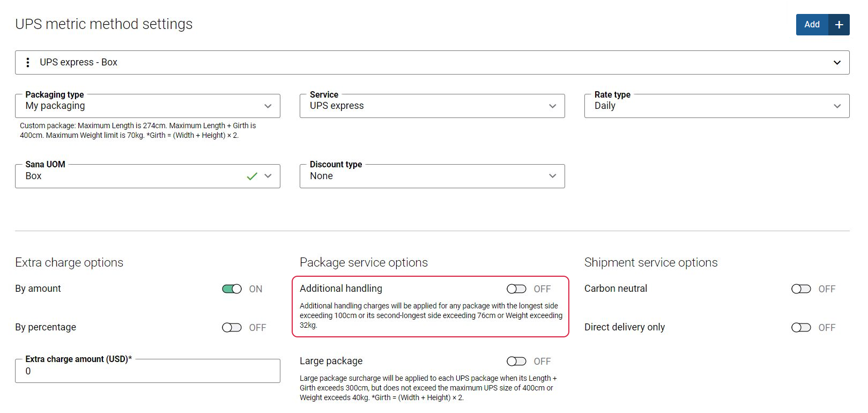Viewport: 868px width, 413px height.
Task: Click the green checkmark in Sana UOM field
Action: pyautogui.click(x=252, y=176)
